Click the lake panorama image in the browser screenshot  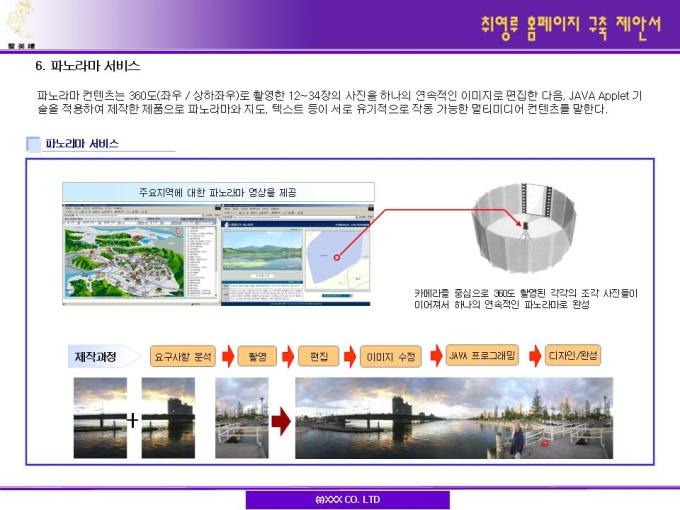coord(262,252)
